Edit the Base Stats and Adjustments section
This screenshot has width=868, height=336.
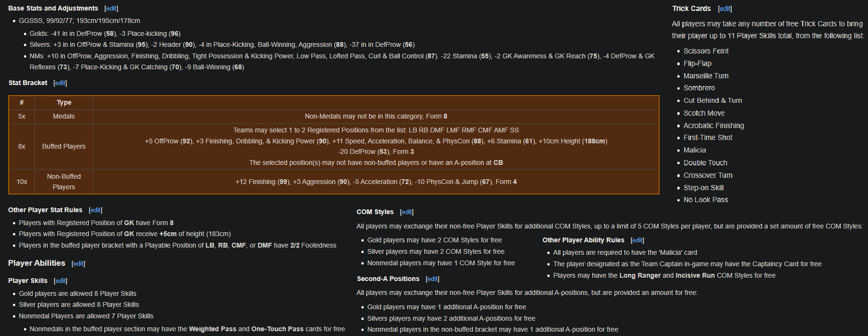pos(111,9)
